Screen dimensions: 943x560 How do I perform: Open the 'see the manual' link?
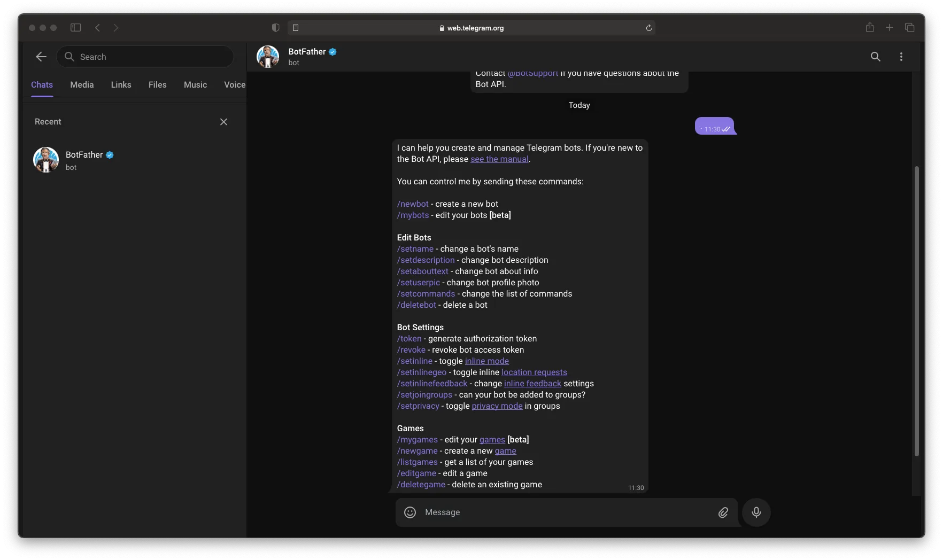(499, 159)
